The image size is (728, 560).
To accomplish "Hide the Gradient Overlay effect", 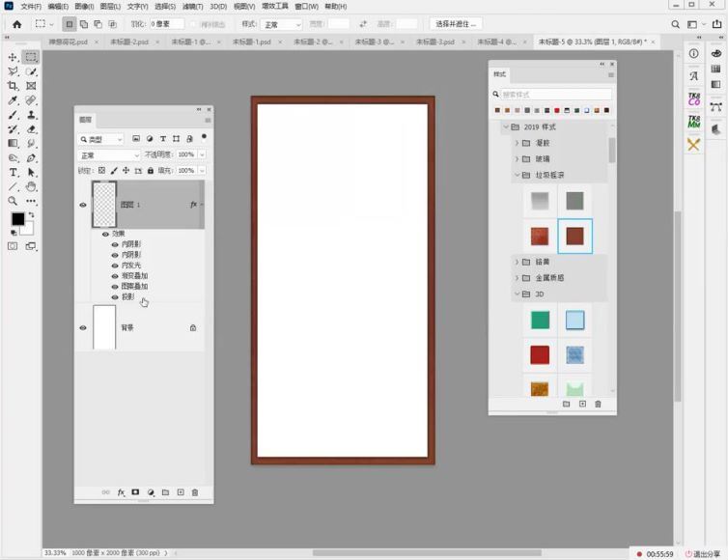I will coord(115,276).
